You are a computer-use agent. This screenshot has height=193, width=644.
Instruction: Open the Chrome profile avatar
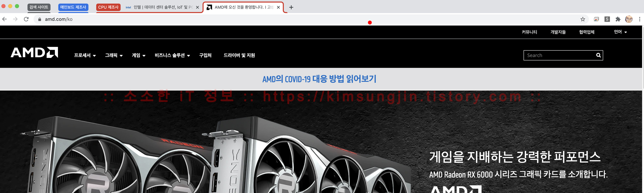629,19
